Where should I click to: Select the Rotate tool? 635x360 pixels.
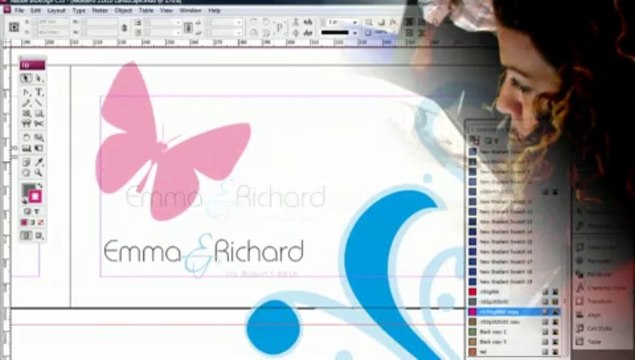click(26, 138)
